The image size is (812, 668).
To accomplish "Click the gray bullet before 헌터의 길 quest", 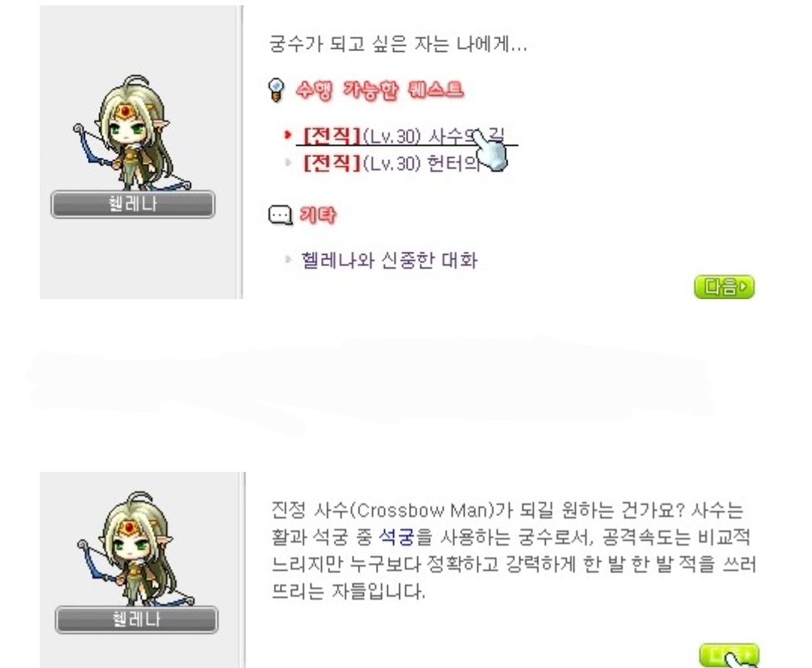I will (x=288, y=162).
